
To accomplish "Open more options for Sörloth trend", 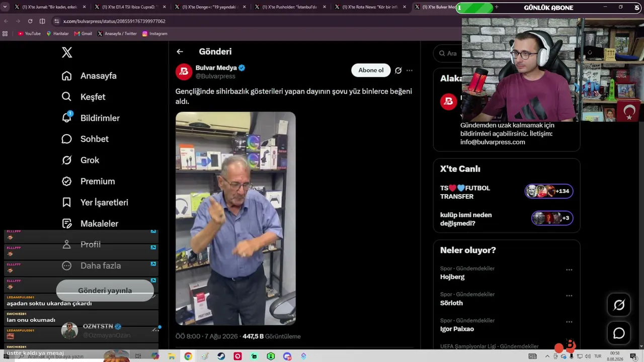I will 569,296.
